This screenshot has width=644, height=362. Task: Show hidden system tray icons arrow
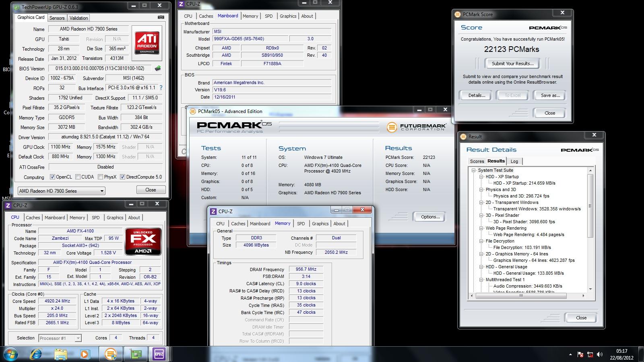tap(570, 354)
